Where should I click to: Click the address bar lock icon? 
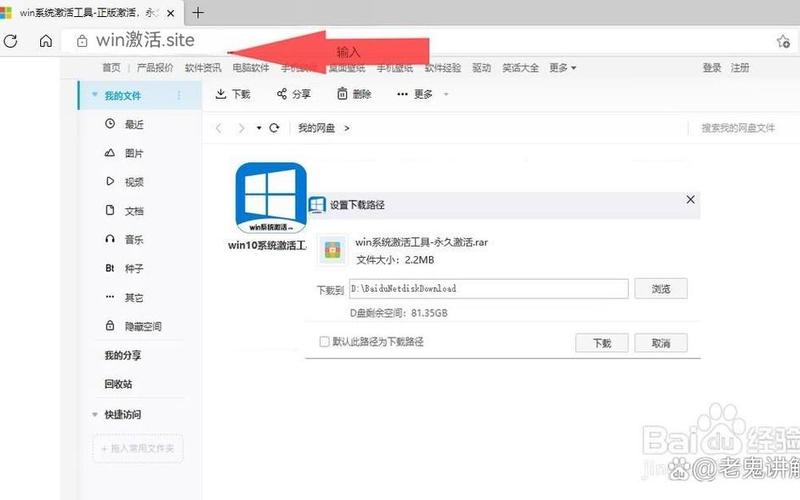[82, 41]
